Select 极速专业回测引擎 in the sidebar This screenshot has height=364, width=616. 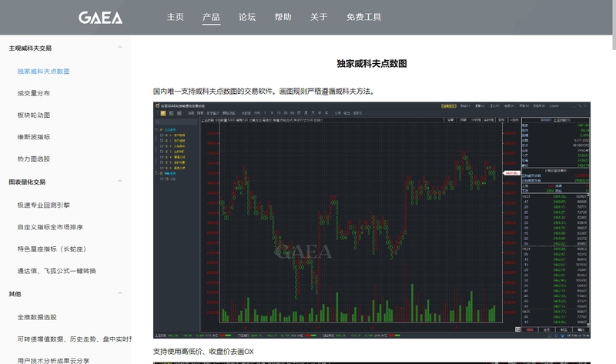coord(44,205)
